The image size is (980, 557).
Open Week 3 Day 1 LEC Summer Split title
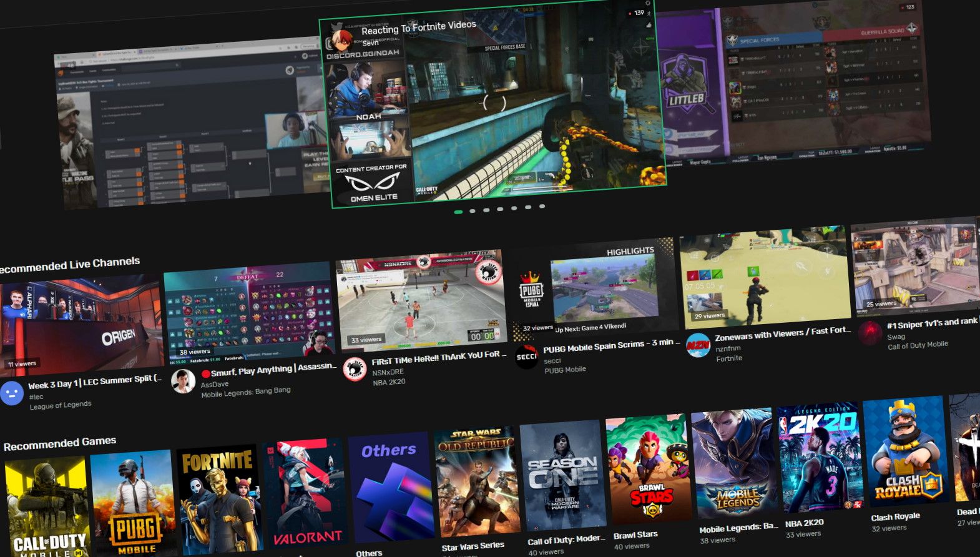(95, 382)
